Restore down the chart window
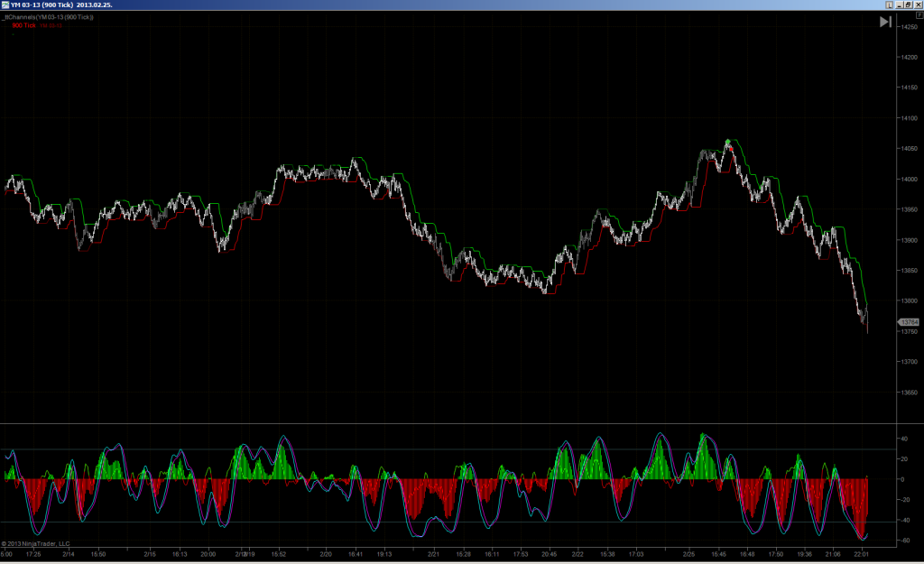Viewport: 924px width, 564px height. [x=909, y=5]
